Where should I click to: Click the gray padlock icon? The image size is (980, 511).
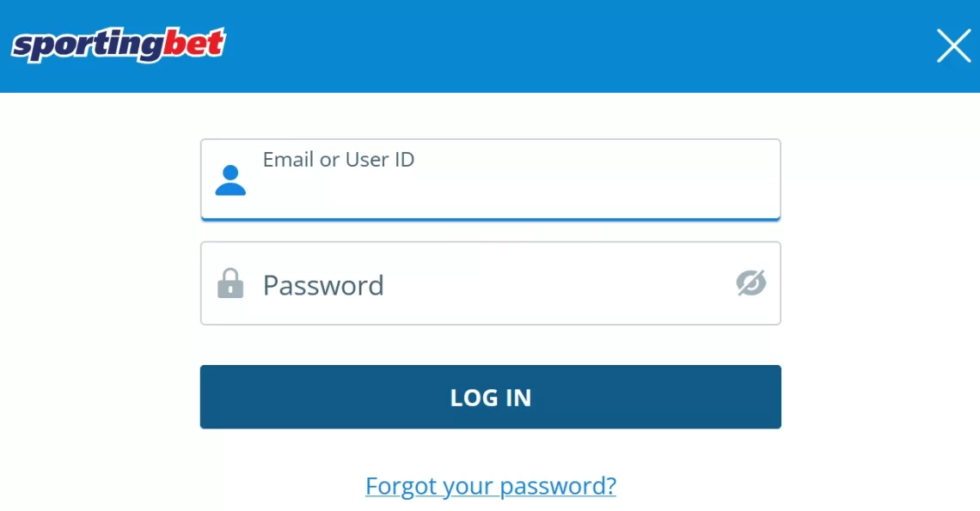(230, 283)
